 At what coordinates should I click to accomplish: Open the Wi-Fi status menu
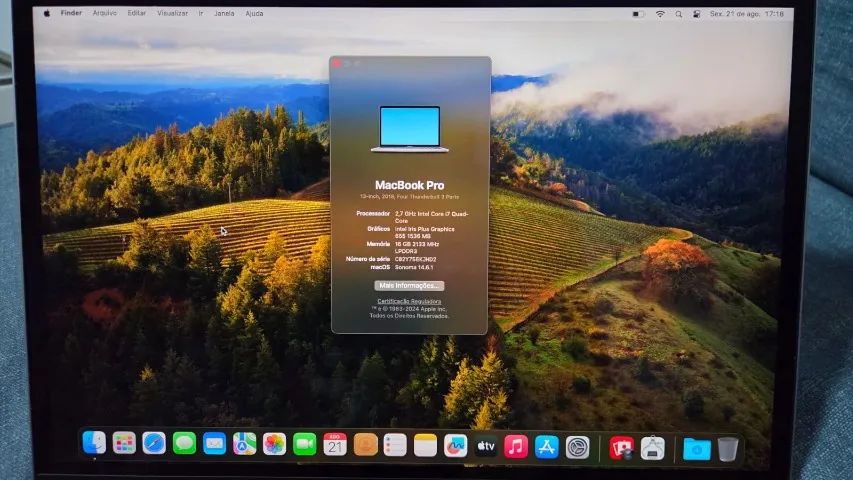pyautogui.click(x=660, y=14)
